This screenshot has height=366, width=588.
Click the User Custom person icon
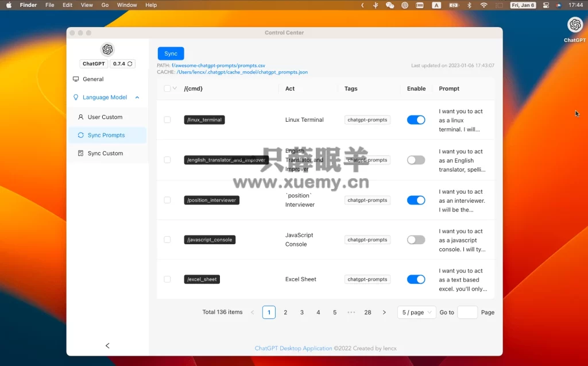click(x=80, y=117)
